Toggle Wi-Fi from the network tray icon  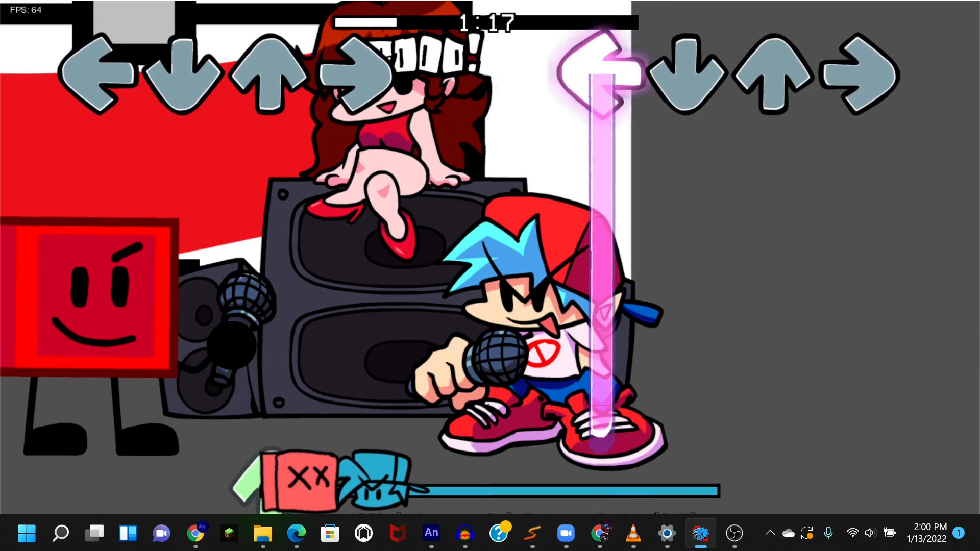click(852, 533)
